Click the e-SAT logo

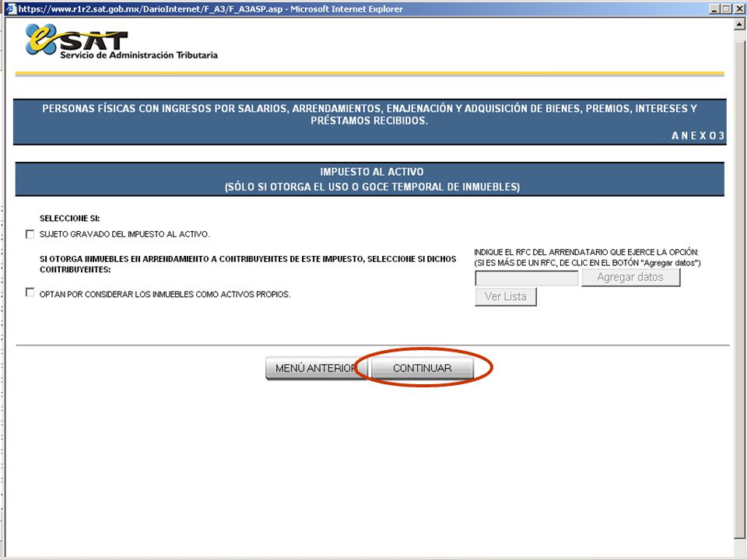(x=76, y=40)
